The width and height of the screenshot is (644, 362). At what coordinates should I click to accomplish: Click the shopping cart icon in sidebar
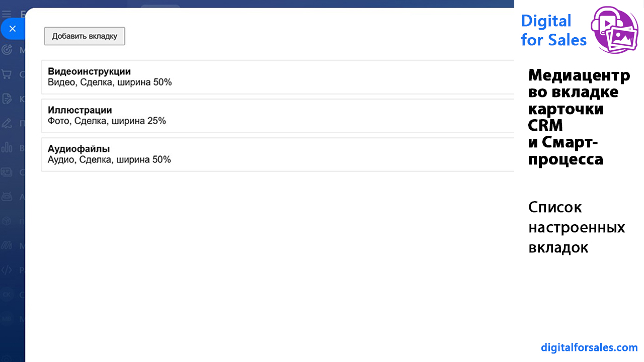[7, 74]
